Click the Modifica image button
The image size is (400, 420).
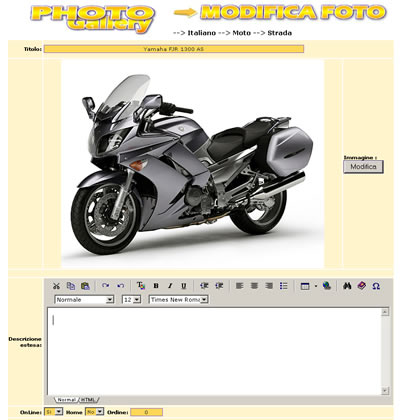click(x=363, y=166)
